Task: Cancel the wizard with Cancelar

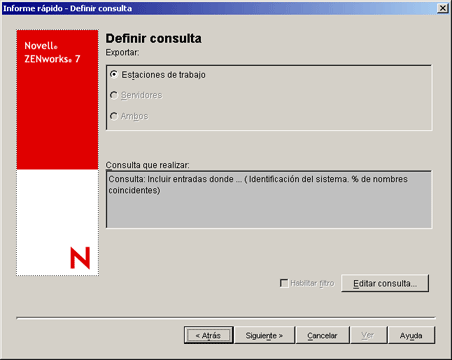Action: coord(322,335)
